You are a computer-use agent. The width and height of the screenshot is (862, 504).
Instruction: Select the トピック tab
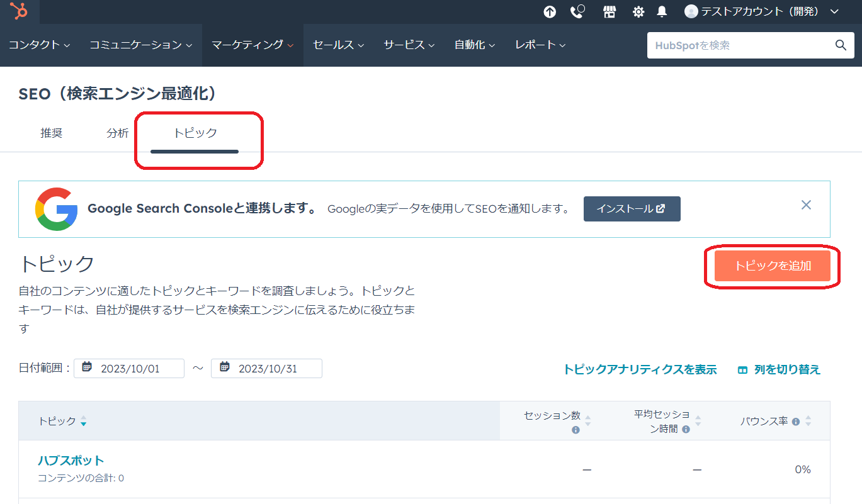point(195,133)
